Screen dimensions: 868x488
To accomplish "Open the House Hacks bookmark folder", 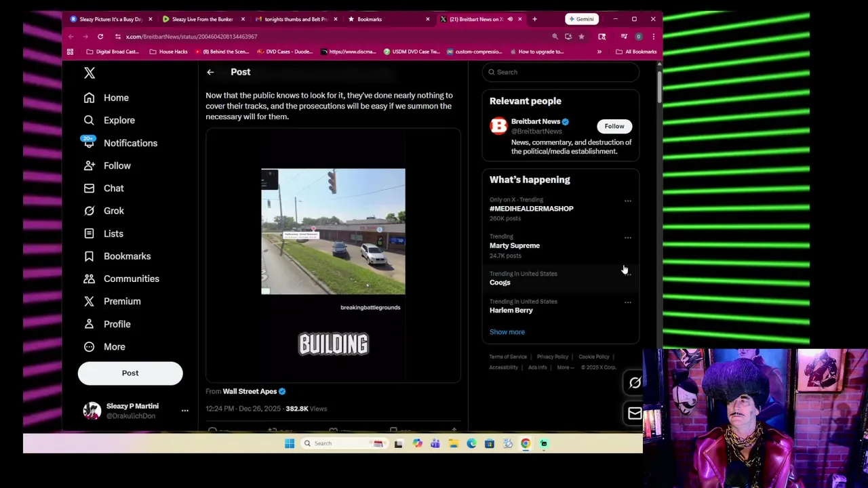I will (x=168, y=52).
